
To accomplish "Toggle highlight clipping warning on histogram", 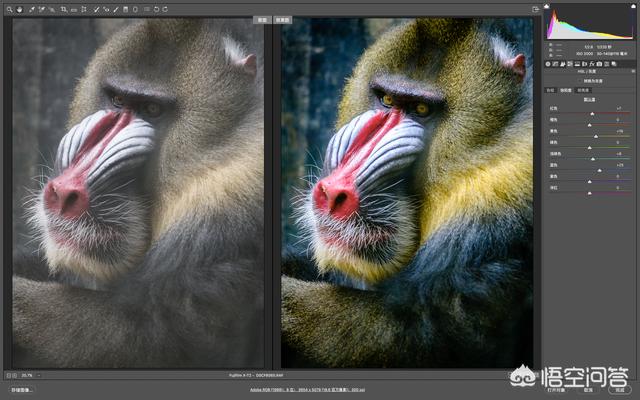I will (632, 5).
